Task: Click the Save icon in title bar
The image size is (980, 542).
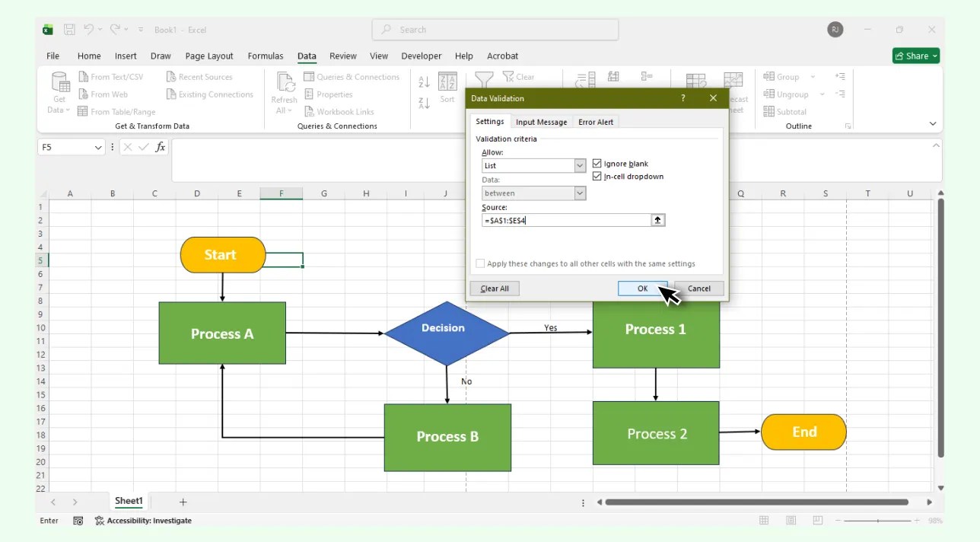Action: click(69, 30)
